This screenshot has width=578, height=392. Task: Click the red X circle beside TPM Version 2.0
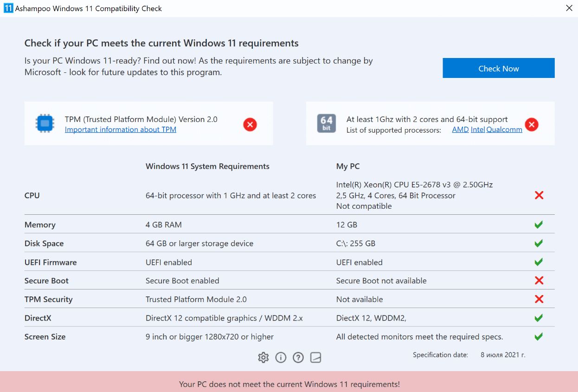point(250,124)
